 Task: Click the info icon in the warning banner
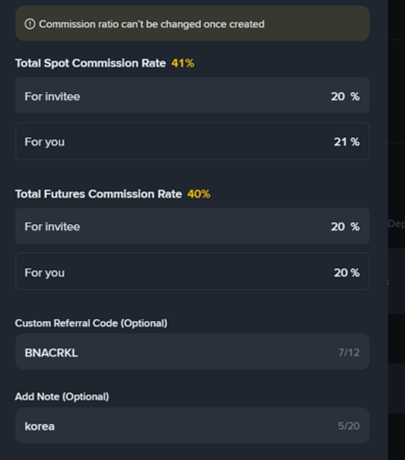pos(30,24)
